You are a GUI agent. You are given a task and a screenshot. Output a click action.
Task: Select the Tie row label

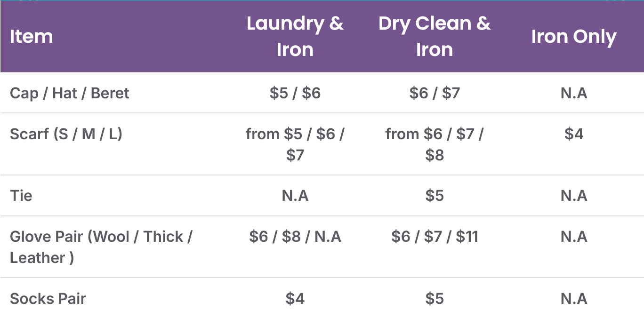[x=21, y=195]
